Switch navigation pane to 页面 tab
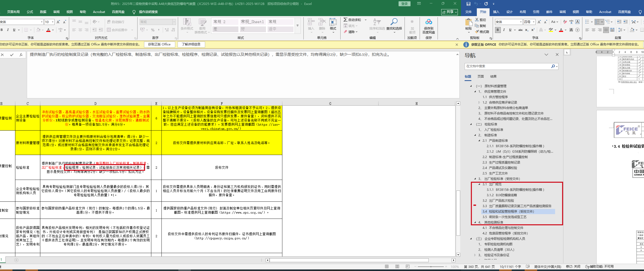Image resolution: width=644 pixels, height=271 pixels. [x=481, y=76]
